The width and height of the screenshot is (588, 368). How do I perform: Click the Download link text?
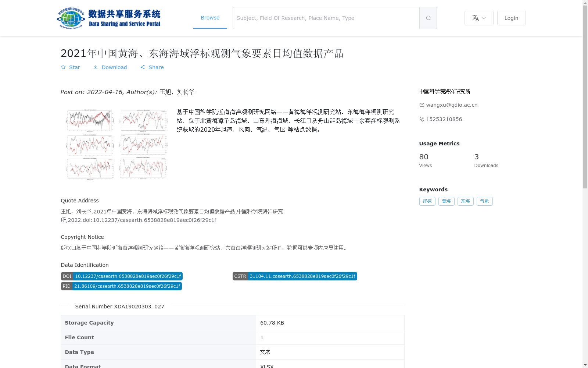click(x=114, y=67)
